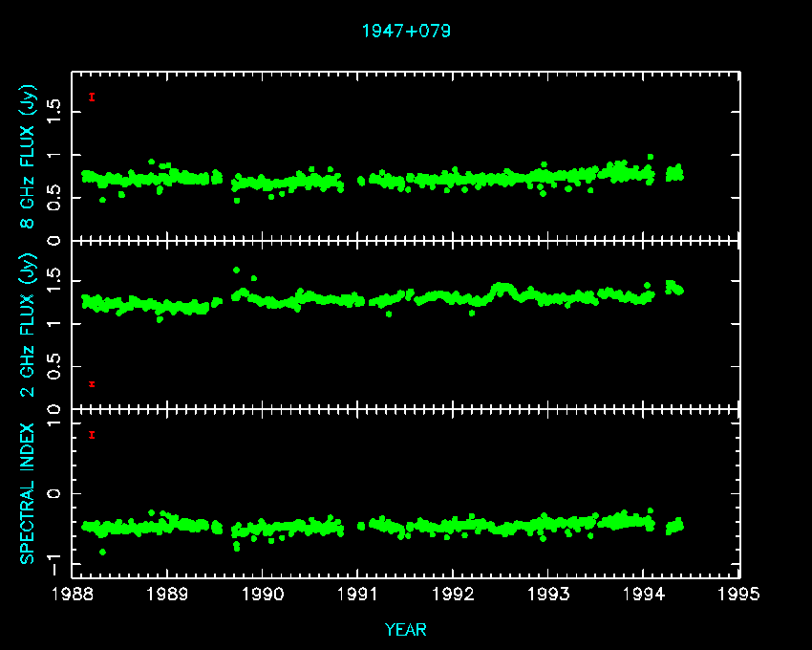This screenshot has width=812, height=650.
Task: Click the red error bar in 2 GHz panel
Action: [x=91, y=384]
